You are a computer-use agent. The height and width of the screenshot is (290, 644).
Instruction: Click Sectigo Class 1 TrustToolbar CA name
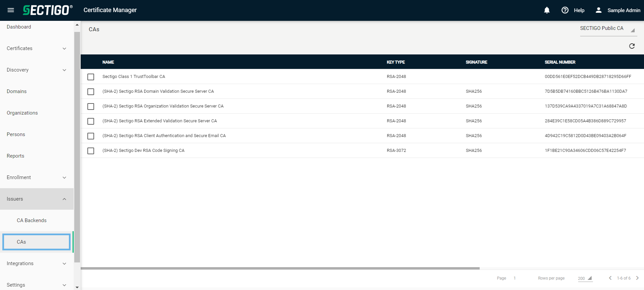tap(134, 77)
